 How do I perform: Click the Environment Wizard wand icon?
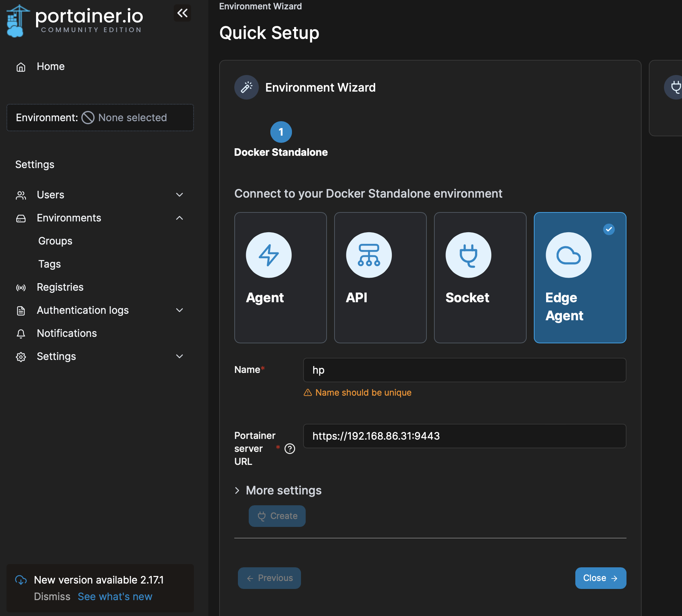point(247,87)
